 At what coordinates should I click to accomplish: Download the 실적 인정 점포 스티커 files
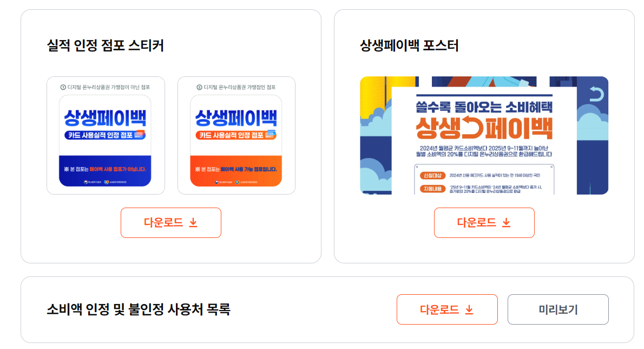click(171, 223)
